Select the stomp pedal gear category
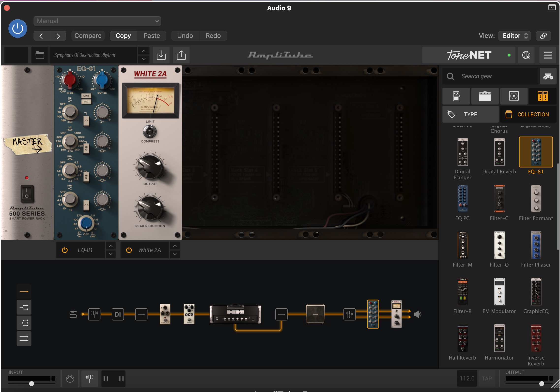The image size is (560, 392). pos(456,96)
